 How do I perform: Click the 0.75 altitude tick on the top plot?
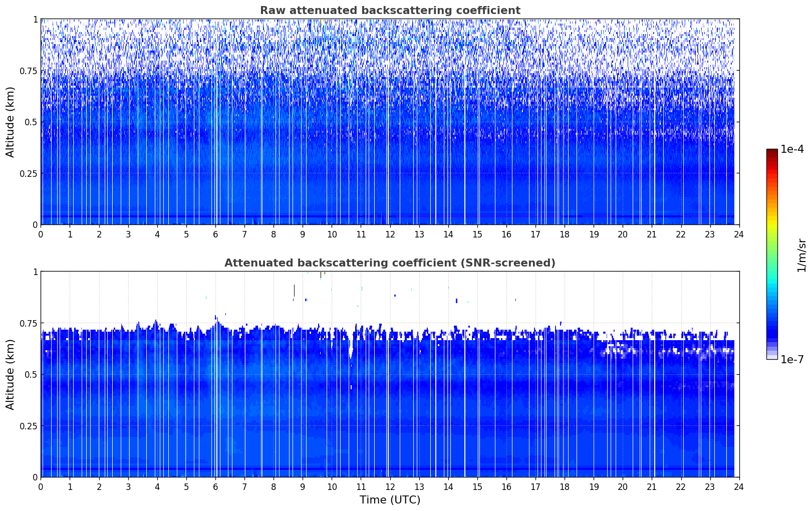click(29, 71)
